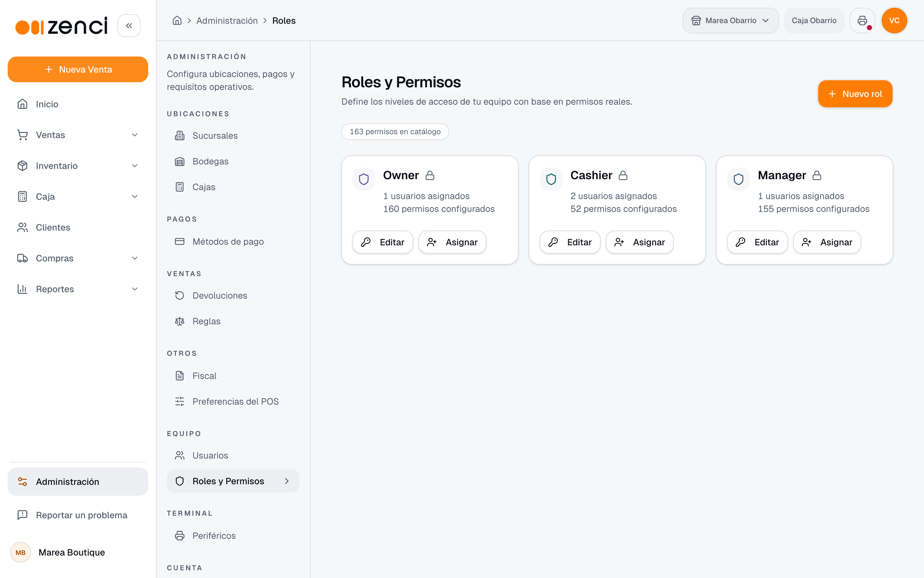Viewport: 924px width, 578px height.
Task: Open Usuarios under Equipo
Action: (x=233, y=455)
